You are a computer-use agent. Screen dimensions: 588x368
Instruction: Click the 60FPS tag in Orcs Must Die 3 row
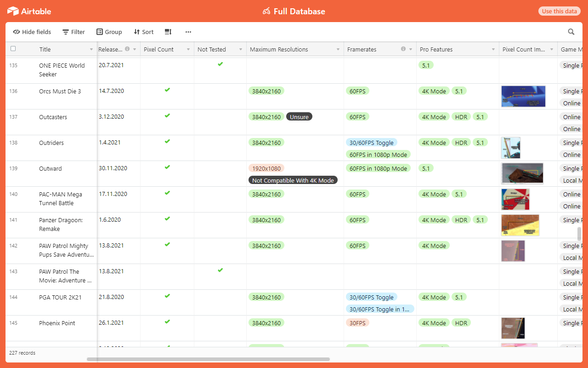357,91
